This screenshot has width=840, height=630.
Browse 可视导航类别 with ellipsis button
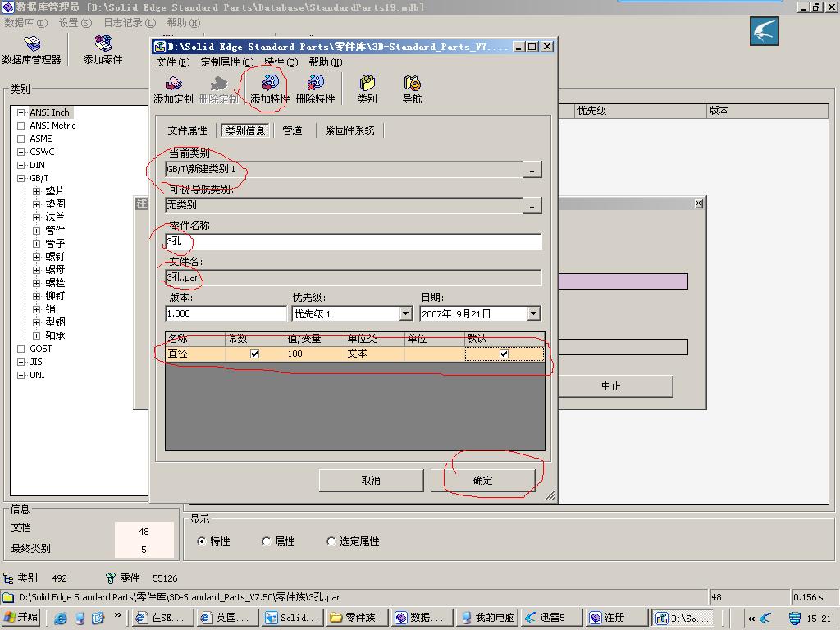(x=532, y=205)
